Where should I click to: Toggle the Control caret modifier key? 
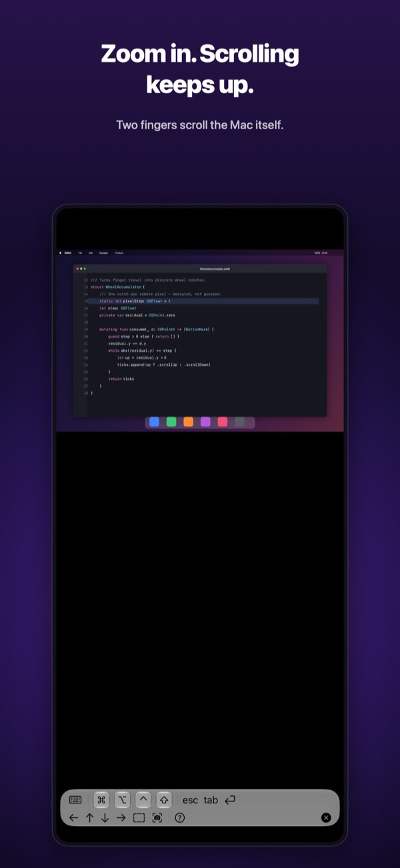[143, 800]
